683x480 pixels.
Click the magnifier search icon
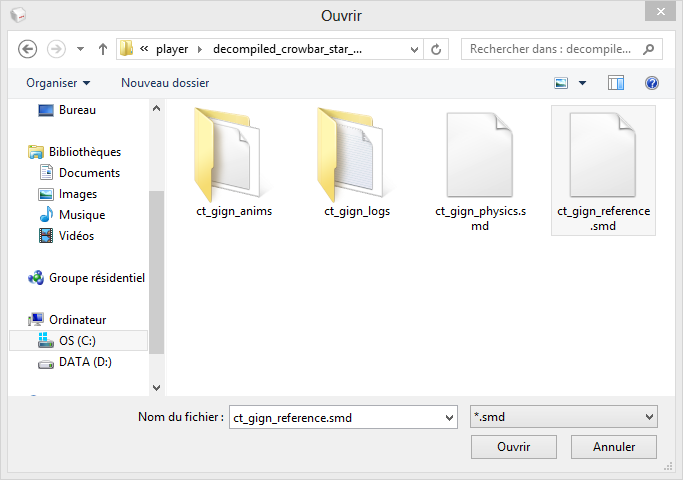(648, 49)
